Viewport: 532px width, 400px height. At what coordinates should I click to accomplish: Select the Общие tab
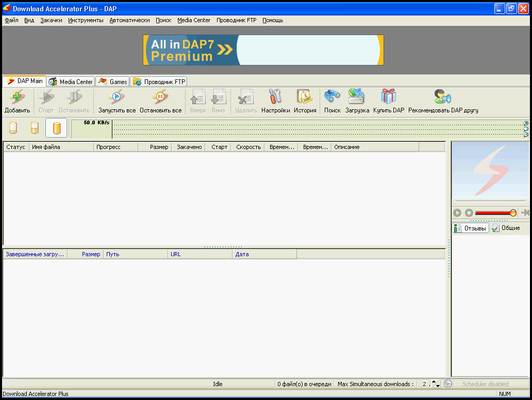pos(506,228)
